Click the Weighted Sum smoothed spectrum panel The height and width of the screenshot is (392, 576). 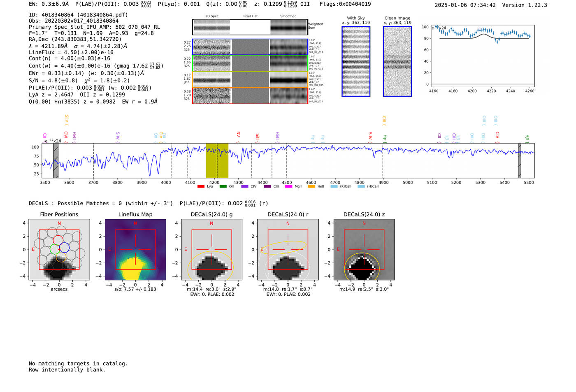pyautogui.click(x=289, y=27)
